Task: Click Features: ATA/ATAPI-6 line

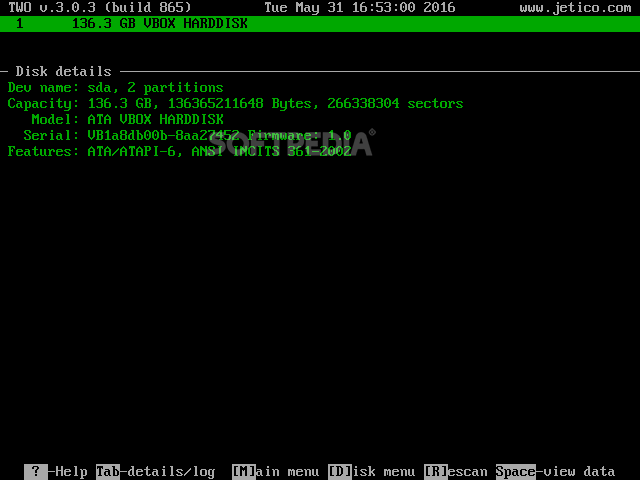Action: (180, 151)
